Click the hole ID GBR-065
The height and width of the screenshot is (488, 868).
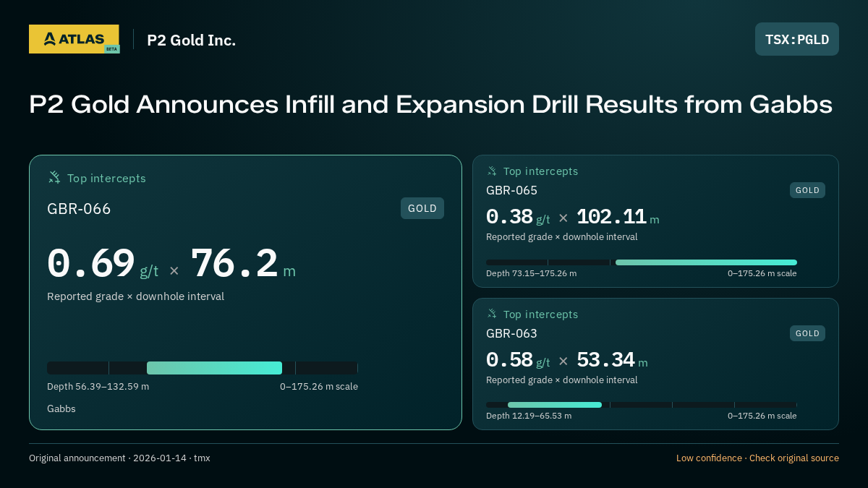coord(511,190)
